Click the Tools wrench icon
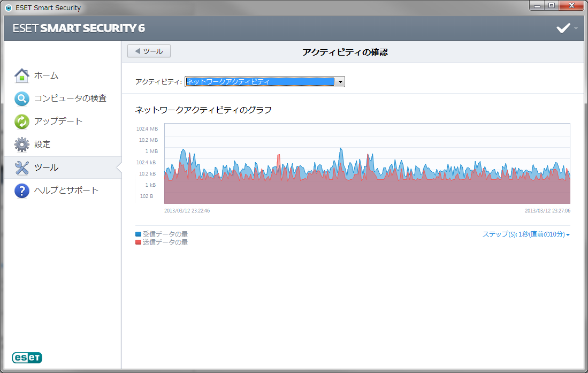The image size is (588, 373). [22, 168]
